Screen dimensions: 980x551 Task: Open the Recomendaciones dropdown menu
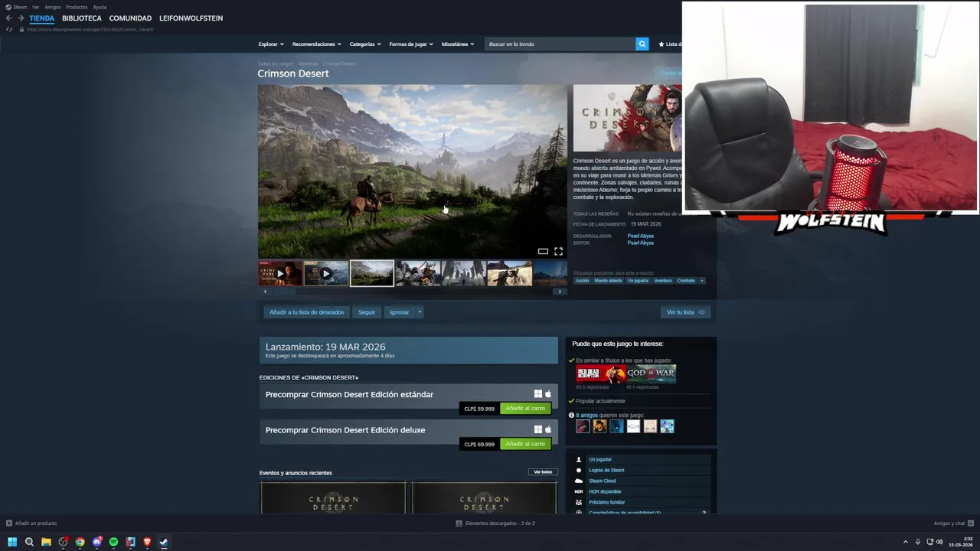coord(317,44)
